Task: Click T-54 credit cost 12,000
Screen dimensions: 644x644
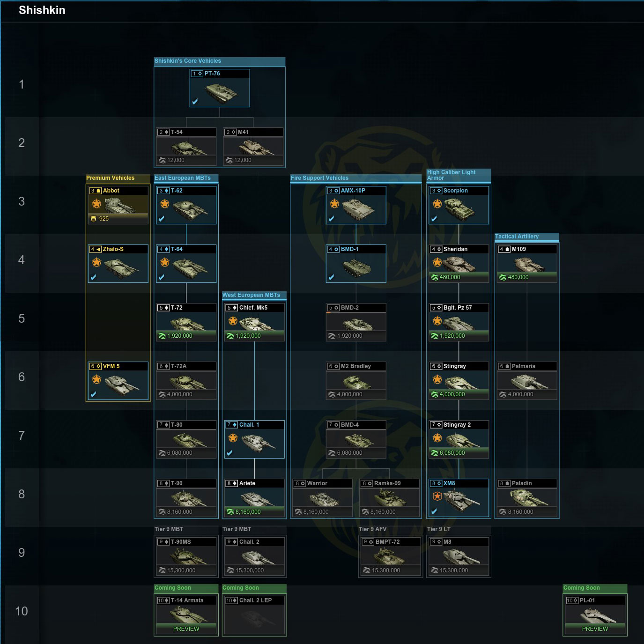Action: (171, 160)
